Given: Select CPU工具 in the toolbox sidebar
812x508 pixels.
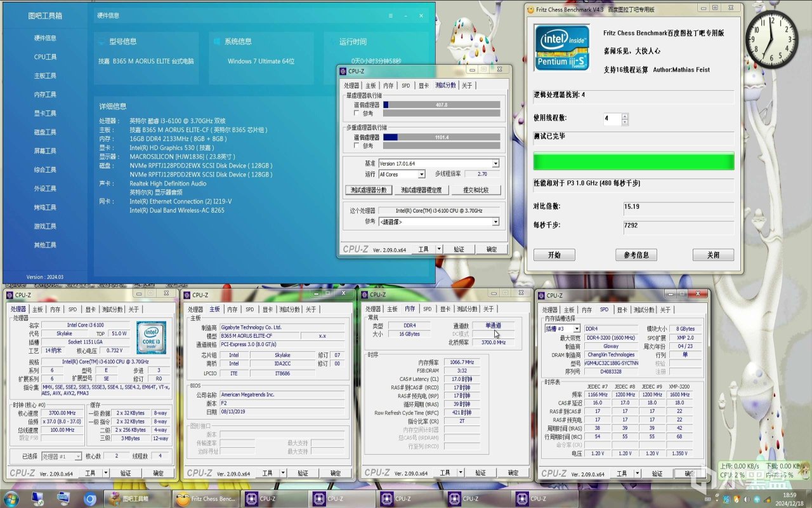Looking at the screenshot, I should click(x=45, y=57).
